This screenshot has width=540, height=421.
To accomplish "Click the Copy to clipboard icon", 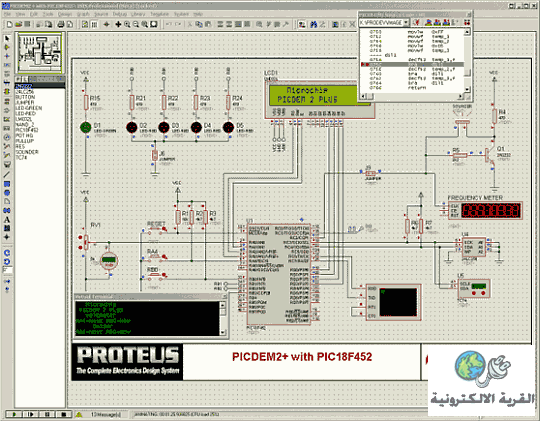I will 199,24.
